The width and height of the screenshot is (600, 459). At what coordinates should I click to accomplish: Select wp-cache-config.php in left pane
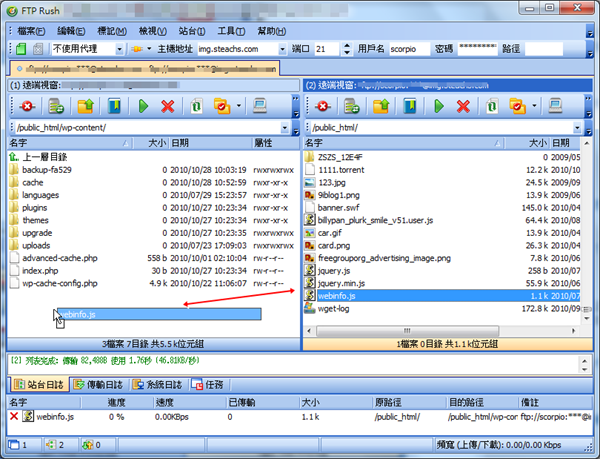coord(60,283)
